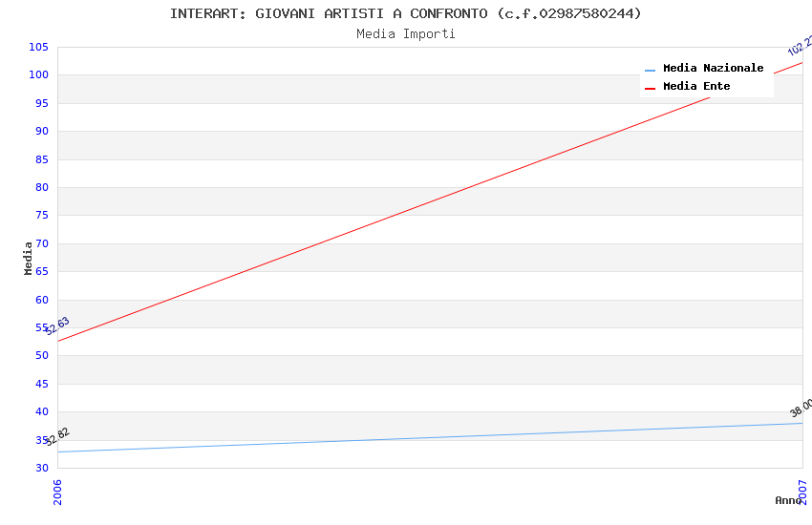Click the 70 y-axis tick label
This screenshot has width=812, height=525.
click(42, 243)
